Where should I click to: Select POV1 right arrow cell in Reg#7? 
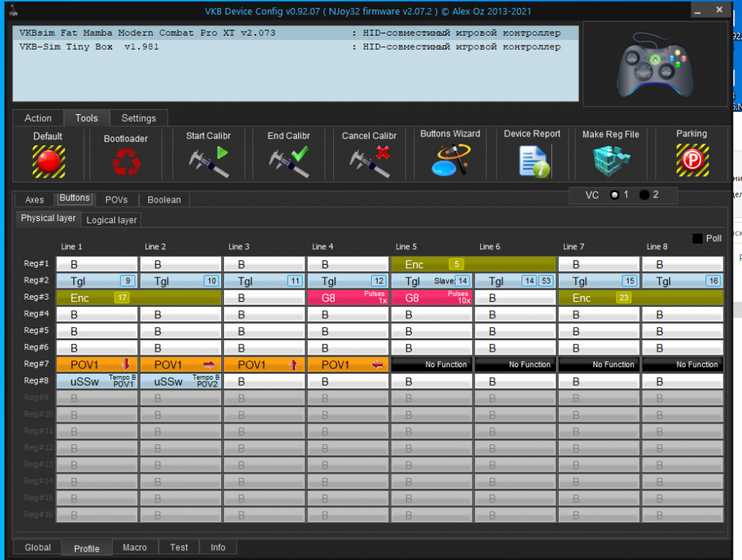181,365
